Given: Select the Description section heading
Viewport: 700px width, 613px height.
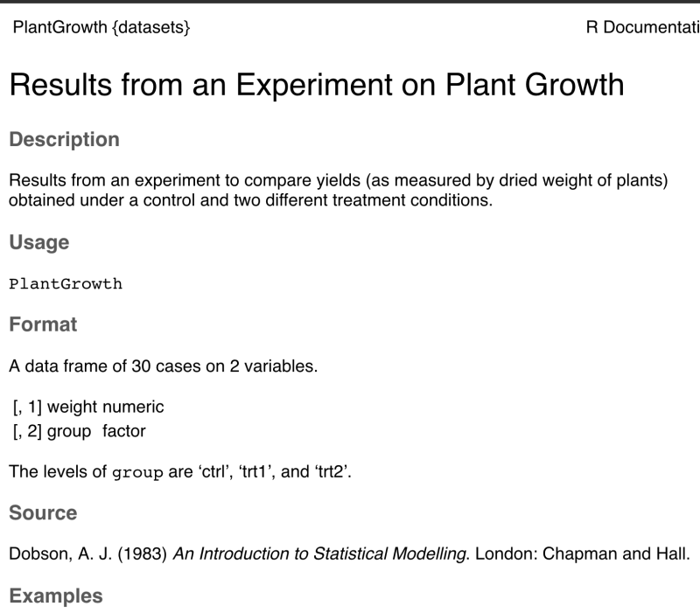Looking at the screenshot, I should [64, 140].
